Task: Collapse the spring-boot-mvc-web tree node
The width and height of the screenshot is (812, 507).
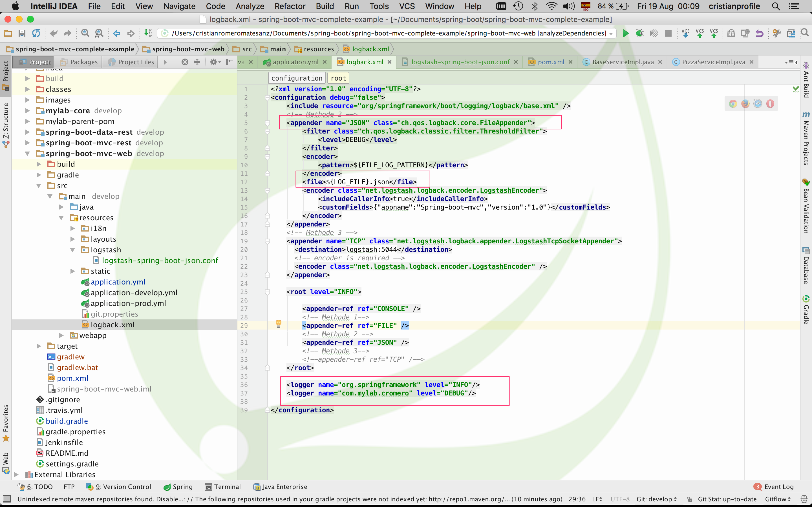Action: point(28,153)
